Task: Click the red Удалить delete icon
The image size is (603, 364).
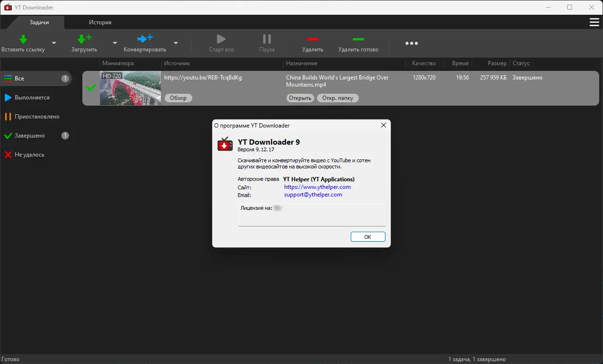Action: (312, 39)
